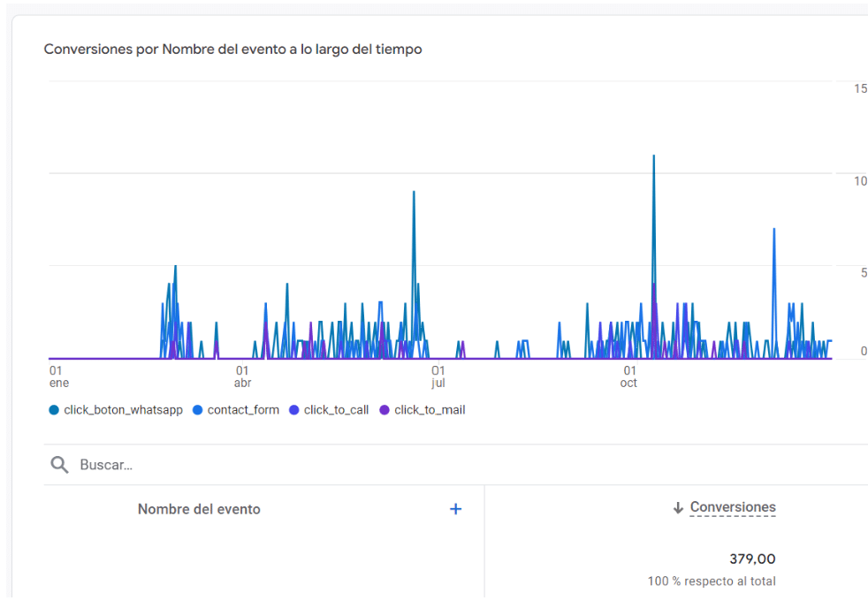Screen dimensions: 868x608
Task: Click the plus icon to add dimension
Action: pos(455,509)
